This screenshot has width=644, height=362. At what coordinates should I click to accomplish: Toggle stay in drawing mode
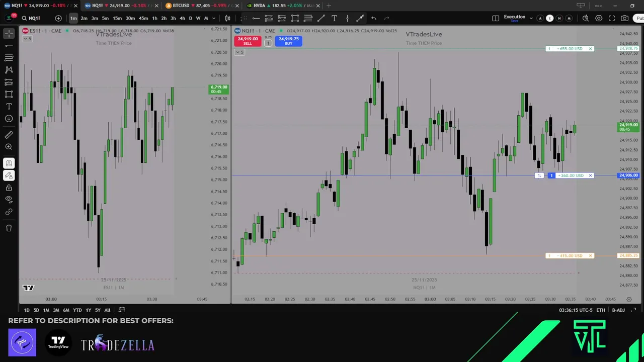(x=9, y=175)
